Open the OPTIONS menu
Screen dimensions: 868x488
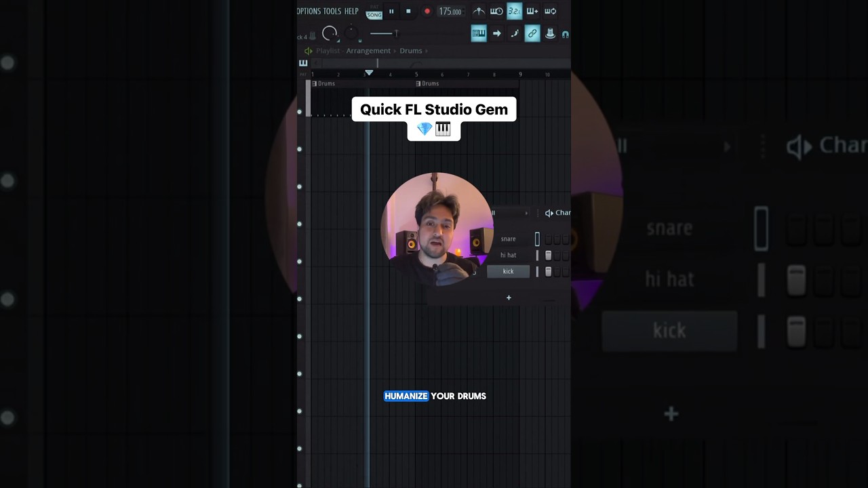click(x=309, y=11)
